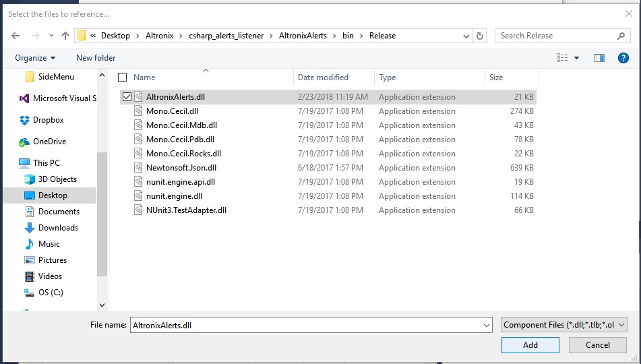
Task: Open recent locations dropdown arrow
Action: (51, 36)
